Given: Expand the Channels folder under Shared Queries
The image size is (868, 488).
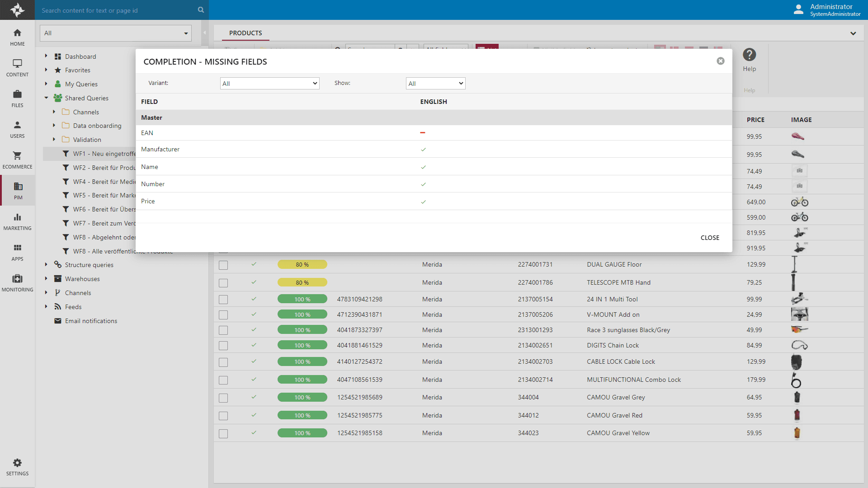Looking at the screenshot, I should [x=54, y=112].
